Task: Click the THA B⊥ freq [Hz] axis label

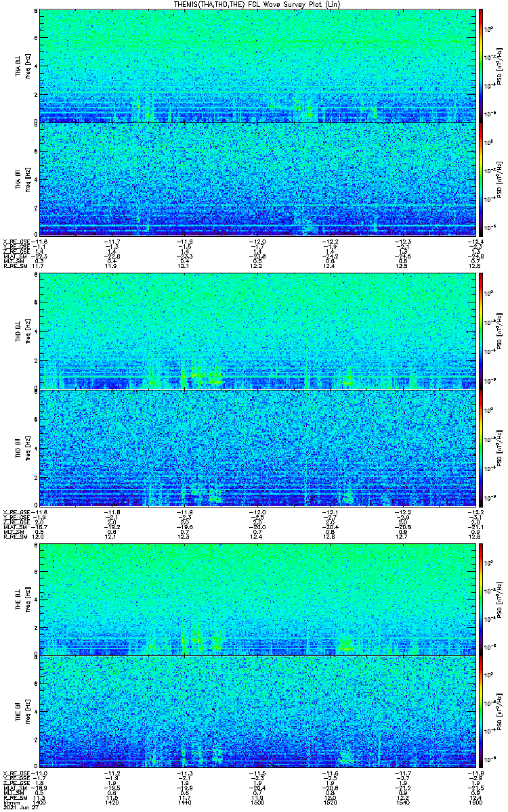Action: [x=27, y=66]
